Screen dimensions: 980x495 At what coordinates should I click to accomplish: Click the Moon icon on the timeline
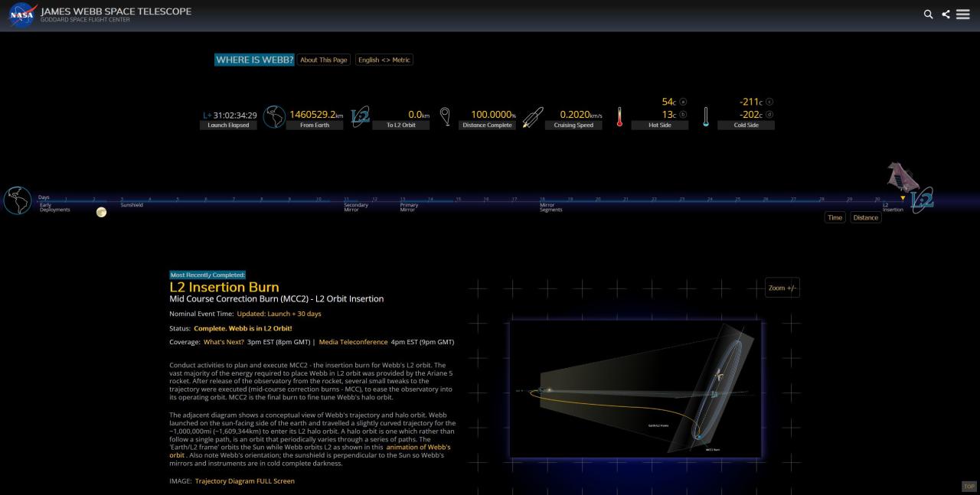[101, 212]
